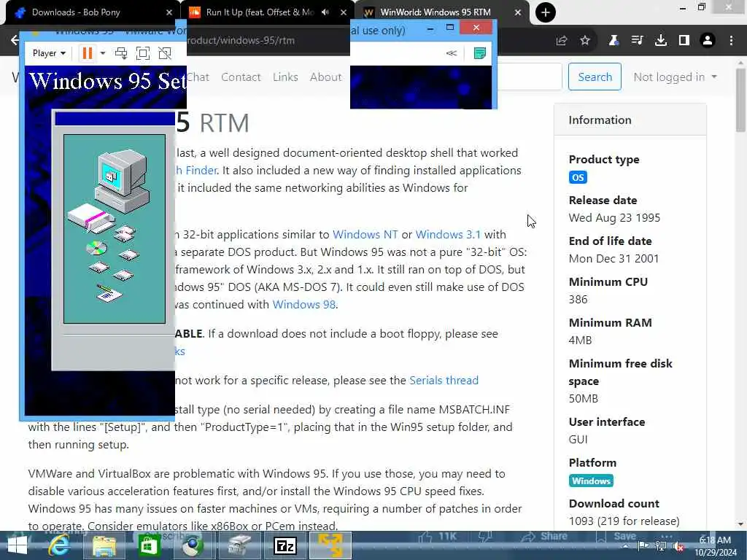The width and height of the screenshot is (747, 560).
Task: Open the Windows Store taskbar icon
Action: click(x=149, y=545)
